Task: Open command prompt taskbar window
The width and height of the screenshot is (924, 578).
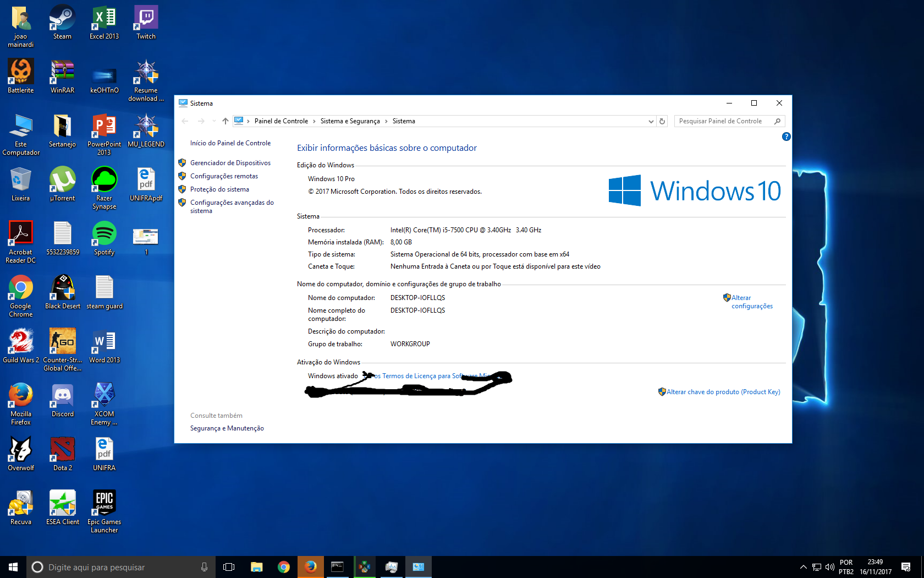Action: [x=337, y=567]
